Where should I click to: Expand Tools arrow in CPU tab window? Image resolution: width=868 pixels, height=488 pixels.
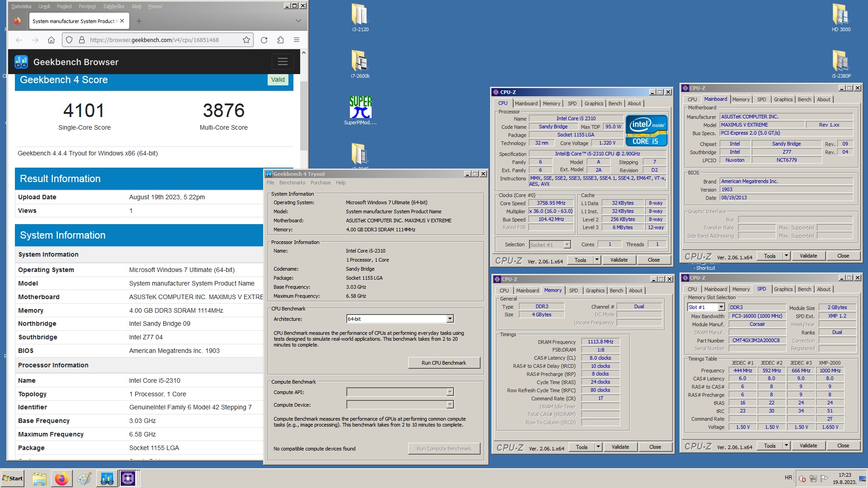[x=597, y=260]
